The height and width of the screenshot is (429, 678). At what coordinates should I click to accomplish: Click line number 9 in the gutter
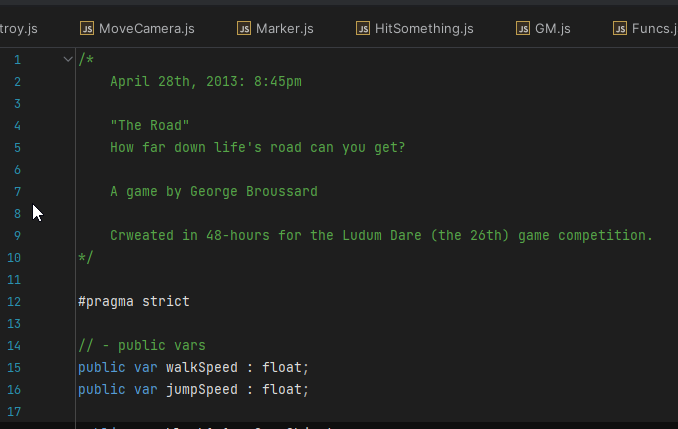(x=17, y=236)
